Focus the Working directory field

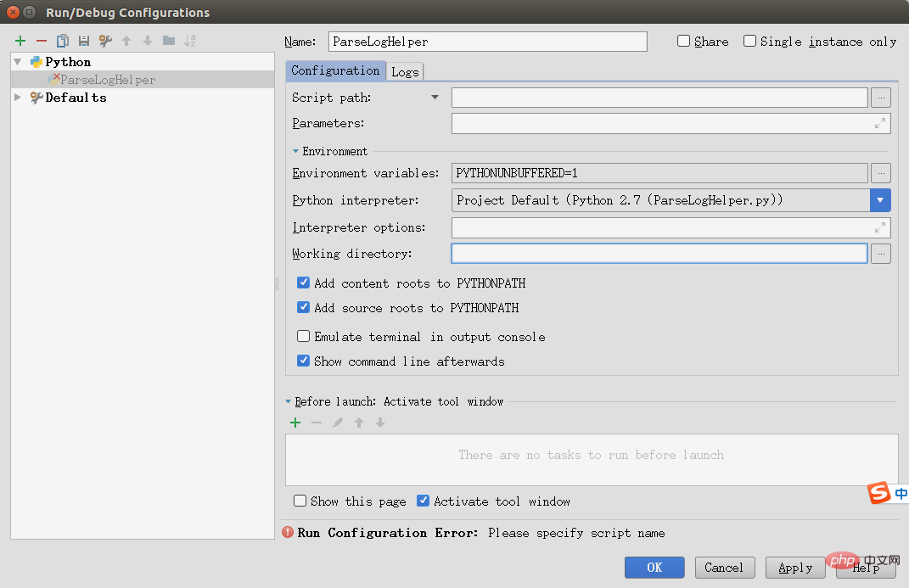pyautogui.click(x=659, y=253)
